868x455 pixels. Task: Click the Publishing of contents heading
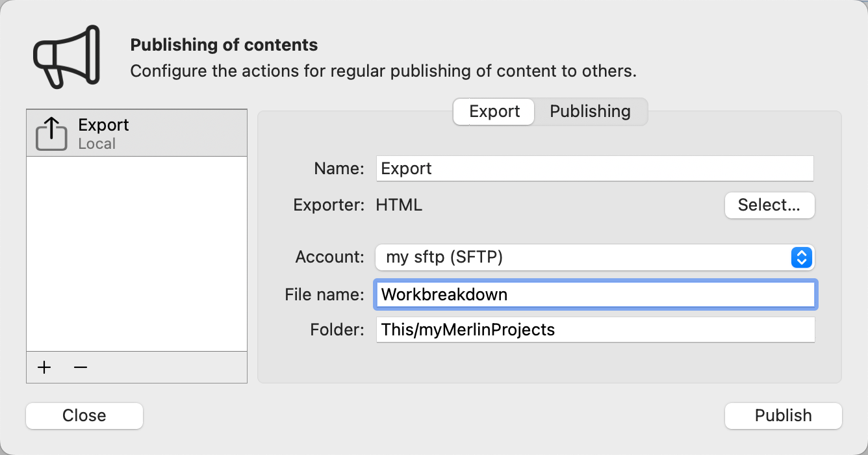coord(224,44)
